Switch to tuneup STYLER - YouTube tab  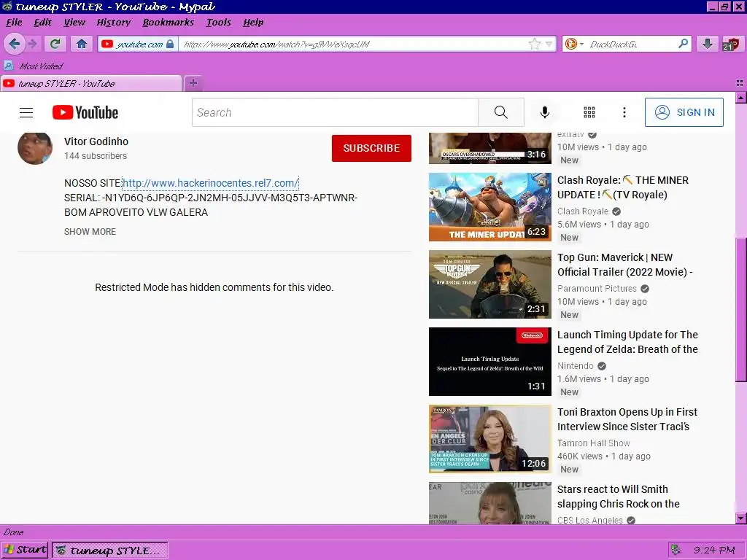(x=90, y=83)
